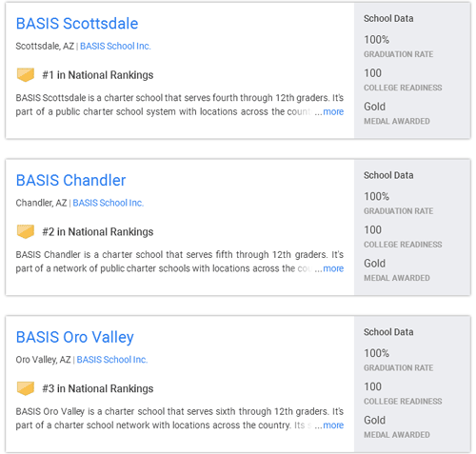Open the BASIS Oro Valley school page
Screen dimensions: 476x454
coord(75,337)
